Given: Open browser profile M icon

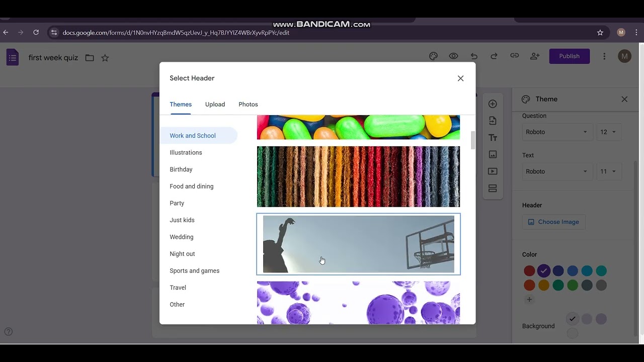Looking at the screenshot, I should point(621,32).
